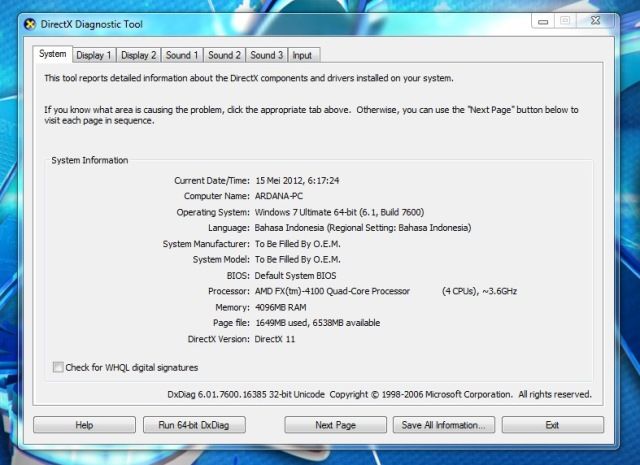Click the DirectX icon in the title bar
The image size is (640, 465).
(30, 24)
